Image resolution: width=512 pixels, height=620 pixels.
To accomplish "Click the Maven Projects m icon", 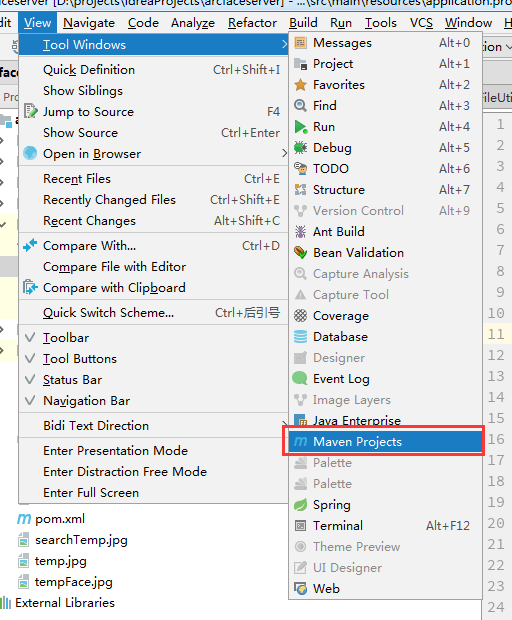I will (x=300, y=441).
